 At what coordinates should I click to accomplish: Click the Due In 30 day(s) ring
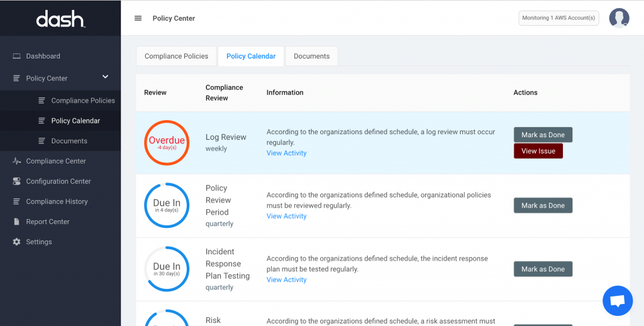[x=167, y=269]
